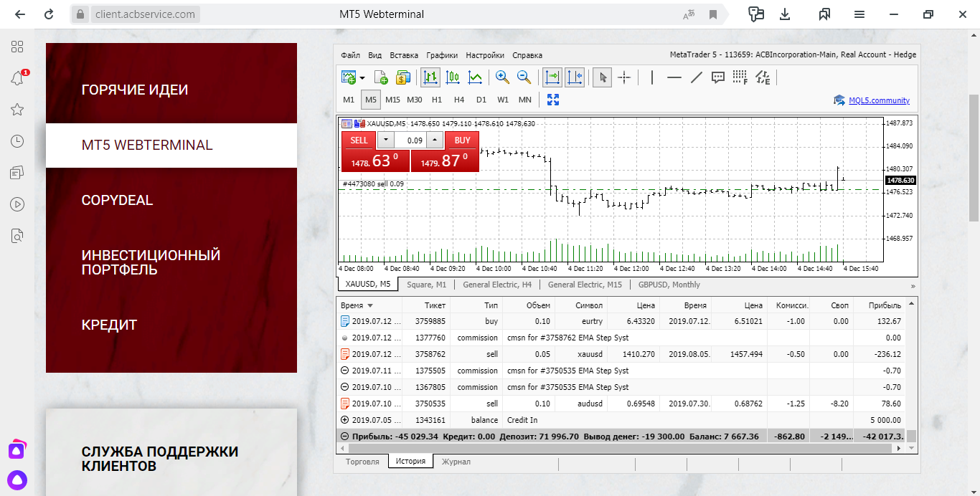Click the red SELL button
The image size is (980, 496).
coord(359,140)
